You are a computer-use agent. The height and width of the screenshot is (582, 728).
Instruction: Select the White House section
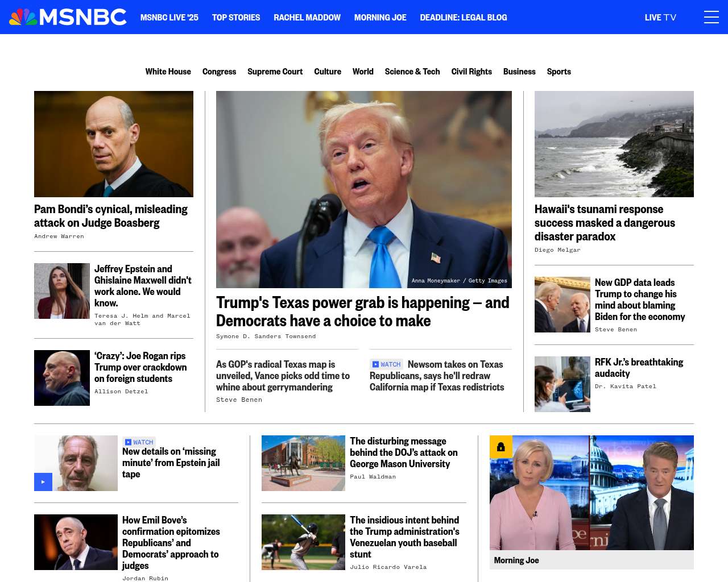pos(168,72)
